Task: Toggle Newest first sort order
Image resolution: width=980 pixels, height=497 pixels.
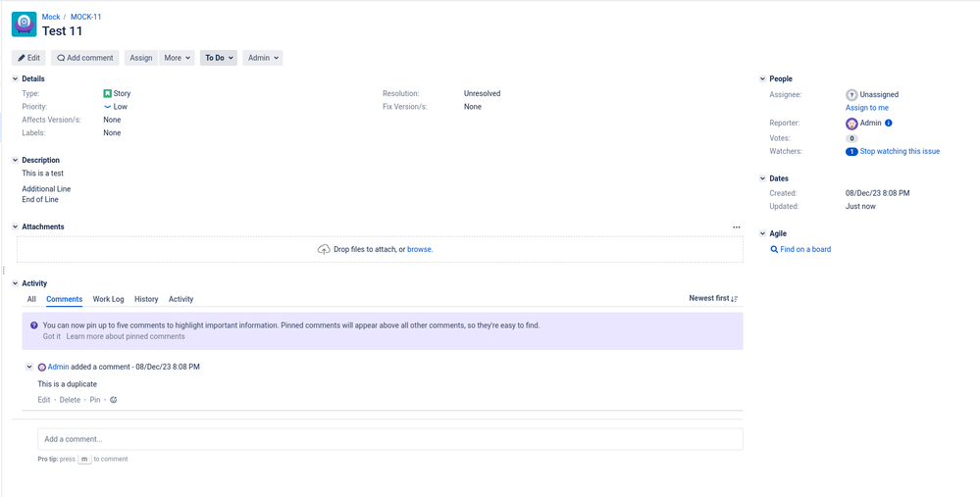Action: click(x=714, y=298)
